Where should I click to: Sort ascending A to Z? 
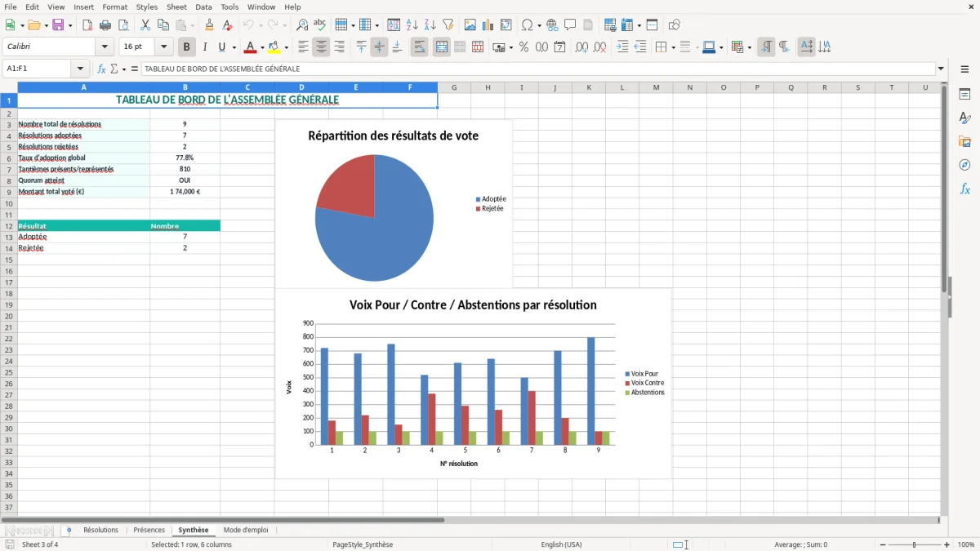click(x=412, y=25)
